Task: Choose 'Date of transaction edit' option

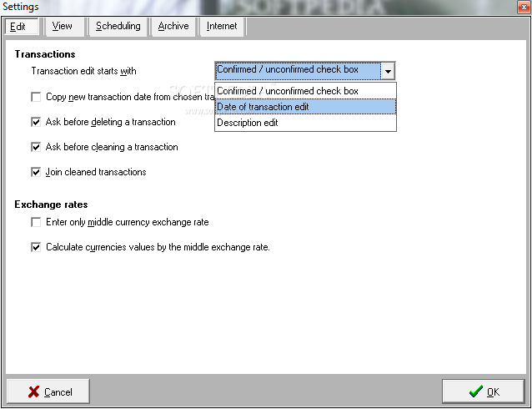Action: point(305,107)
